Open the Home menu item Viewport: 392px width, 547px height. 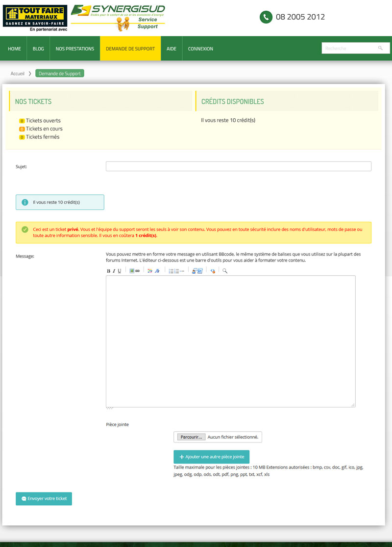15,49
